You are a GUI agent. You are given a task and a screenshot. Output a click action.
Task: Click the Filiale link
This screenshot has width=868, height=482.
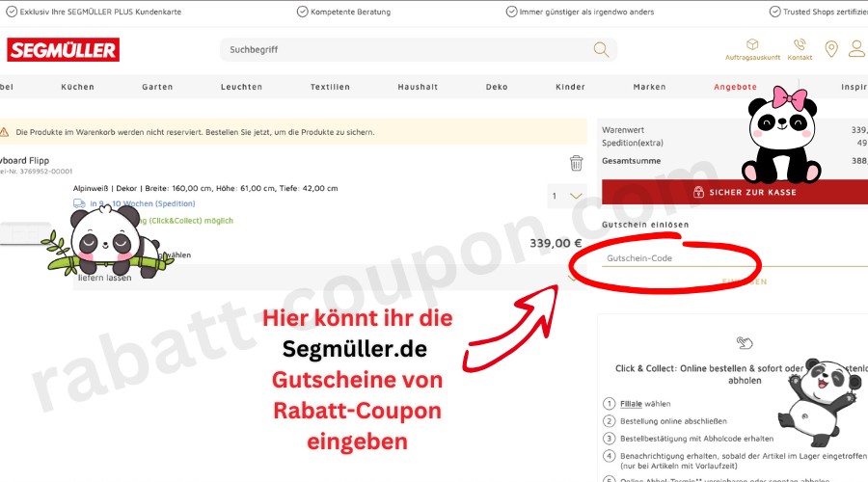click(x=631, y=403)
